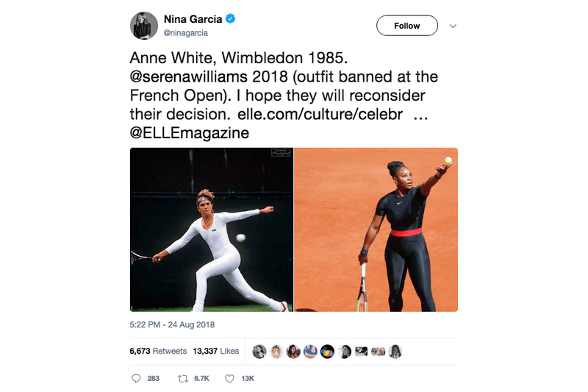This screenshot has height=392, width=588.
Task: Open the @ELLEmagazine mention
Action: [x=190, y=133]
